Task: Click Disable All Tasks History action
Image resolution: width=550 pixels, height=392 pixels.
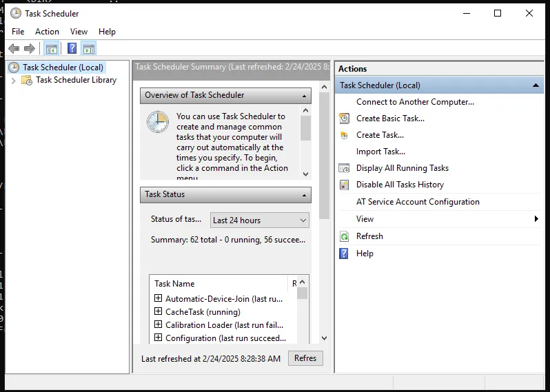Action: (x=400, y=185)
